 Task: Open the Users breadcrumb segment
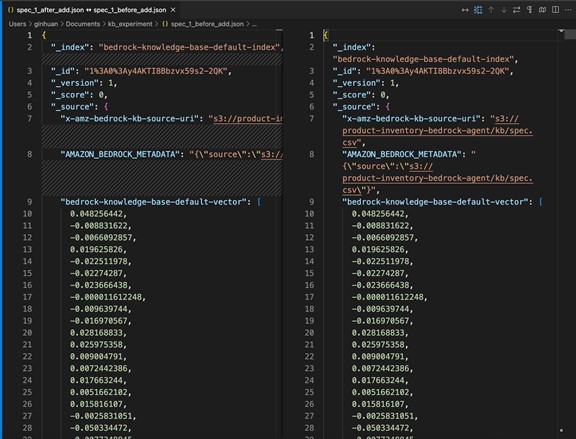pyautogui.click(x=17, y=24)
